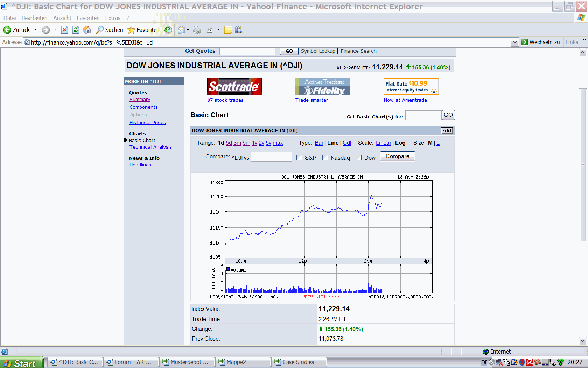Click the Scottrade ad banner
Viewport: 588px width, 368px height.
coord(234,87)
